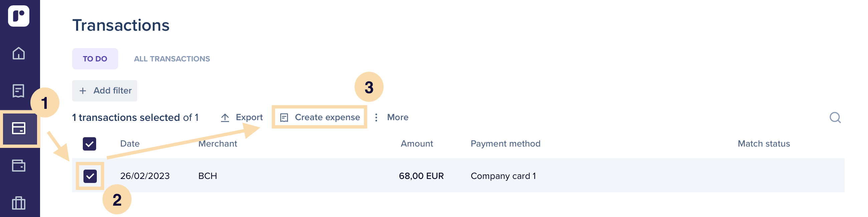Click the three-dot More options icon
Viewport: 868px width, 217px height.
[x=376, y=117]
